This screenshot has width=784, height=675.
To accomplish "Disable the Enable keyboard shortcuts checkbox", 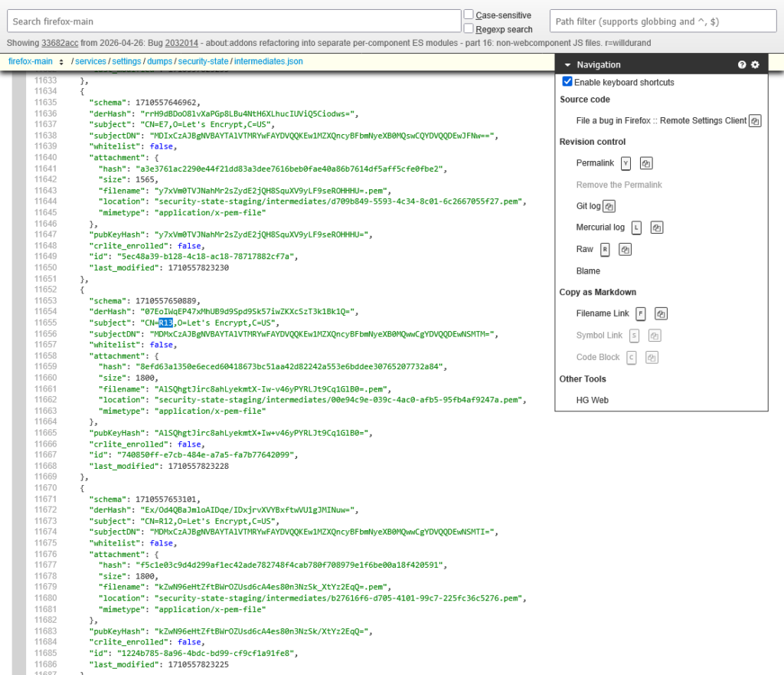I will click(567, 82).
